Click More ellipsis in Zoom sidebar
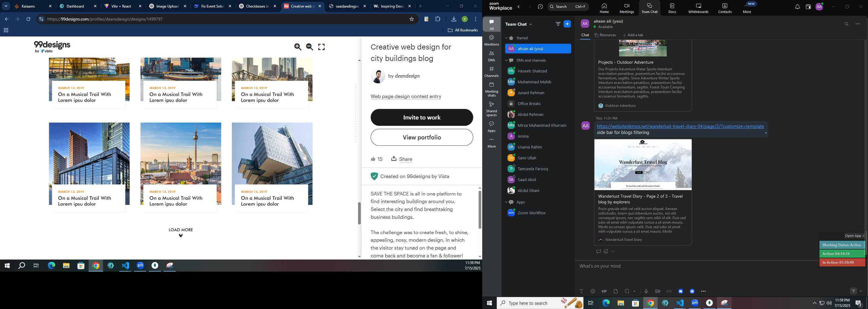 [x=492, y=143]
